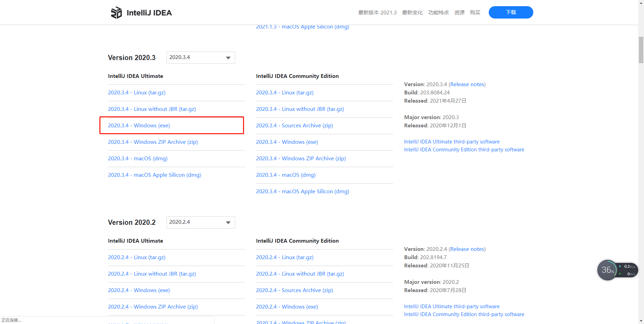
Task: Click the "Build: 203.8084.24" text
Action: point(427,93)
